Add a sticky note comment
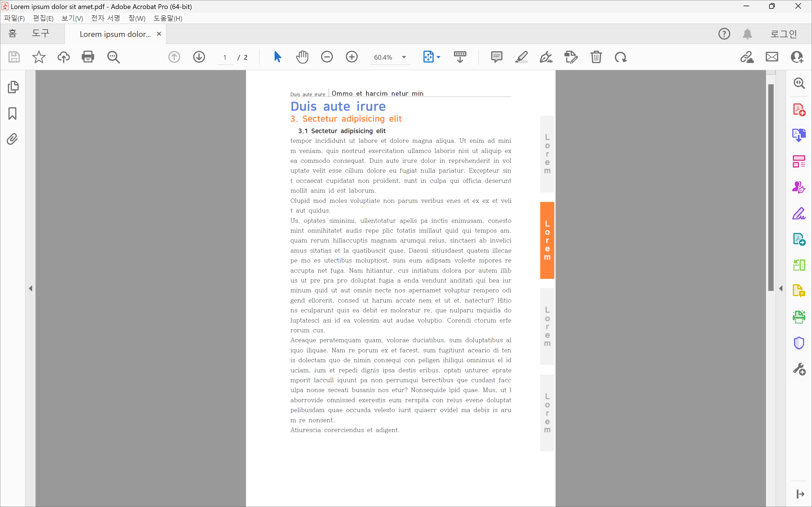Image resolution: width=812 pixels, height=507 pixels. pos(496,57)
